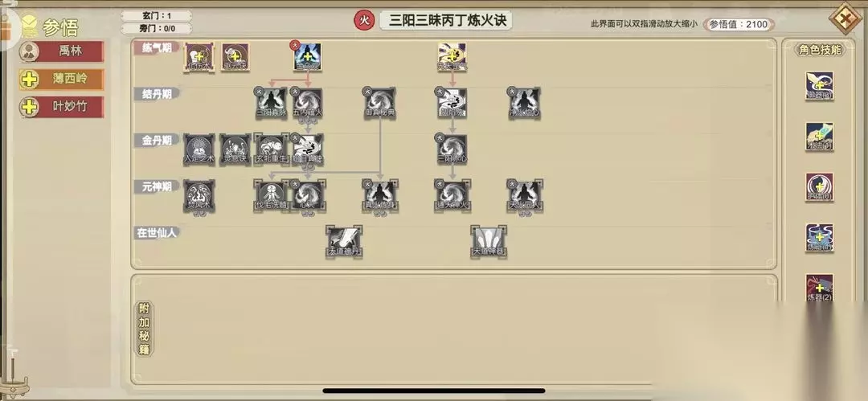Switch to character 薄西岭
The width and height of the screenshot is (868, 401).
[x=61, y=80]
